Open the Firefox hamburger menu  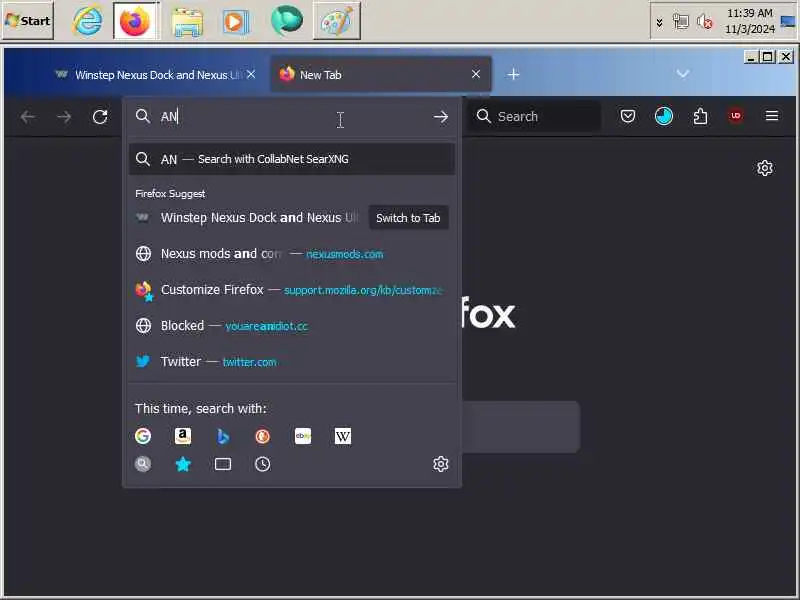772,116
